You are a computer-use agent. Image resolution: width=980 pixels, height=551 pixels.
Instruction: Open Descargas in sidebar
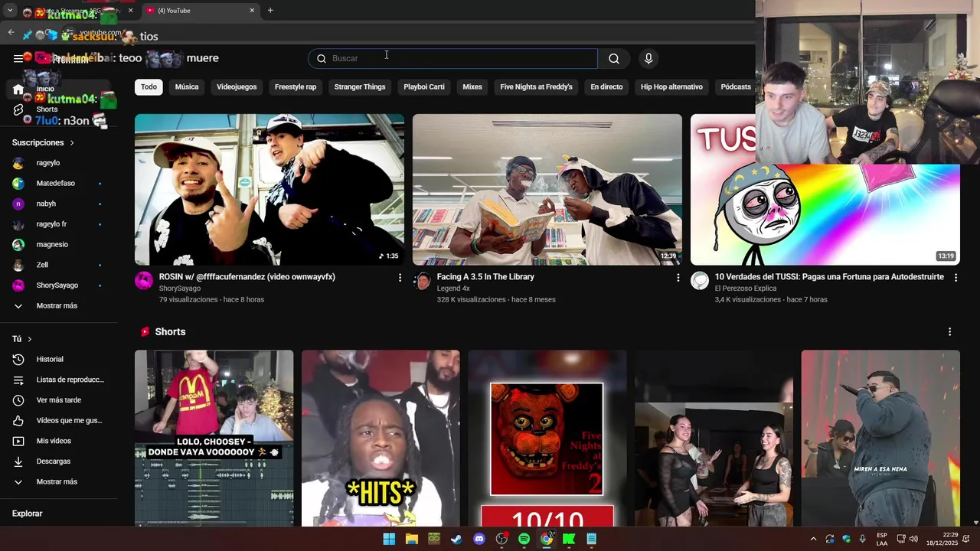(58, 461)
